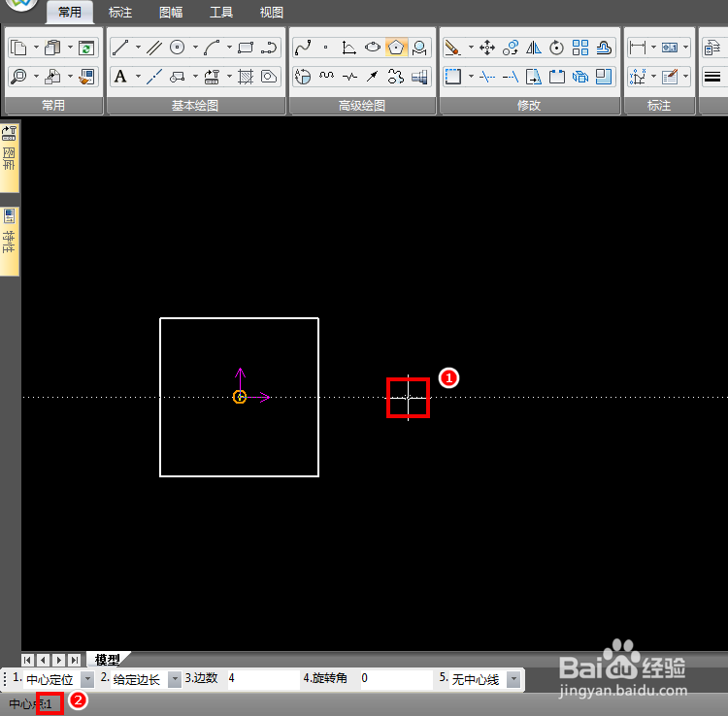Open the 特性 side panel
This screenshot has width=728, height=716.
point(9,241)
